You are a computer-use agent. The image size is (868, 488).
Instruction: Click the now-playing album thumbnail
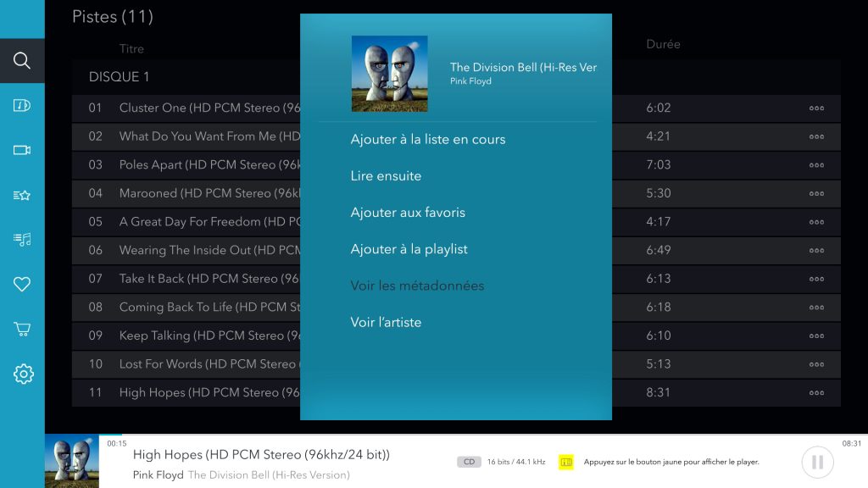(72, 462)
